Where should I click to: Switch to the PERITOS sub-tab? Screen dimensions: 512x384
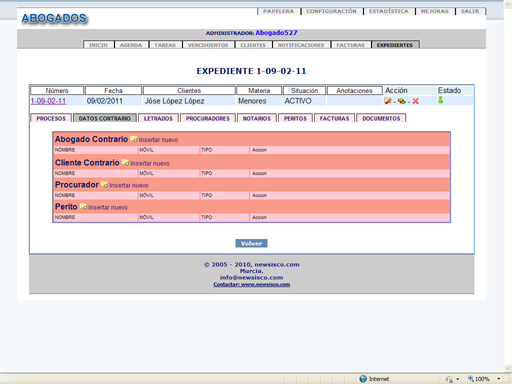[x=295, y=118]
